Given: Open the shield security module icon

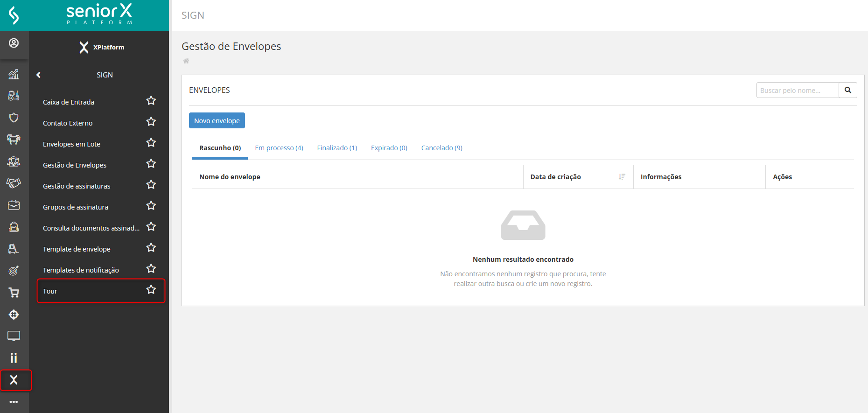Looking at the screenshot, I should click(x=14, y=117).
